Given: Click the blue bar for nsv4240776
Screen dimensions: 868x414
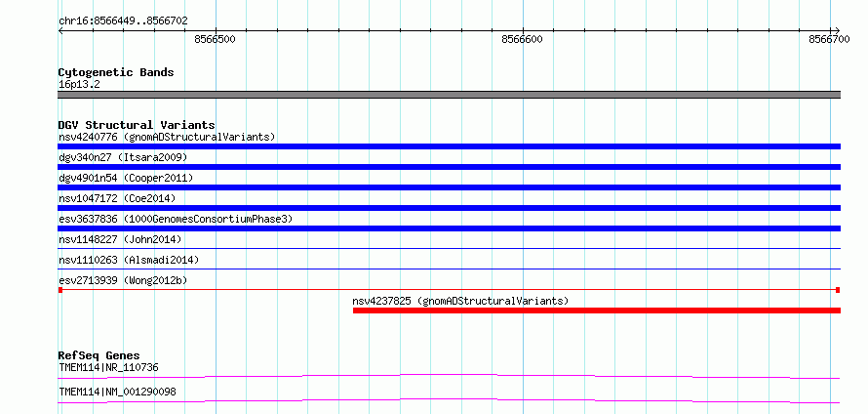Looking at the screenshot, I should 449,146.
